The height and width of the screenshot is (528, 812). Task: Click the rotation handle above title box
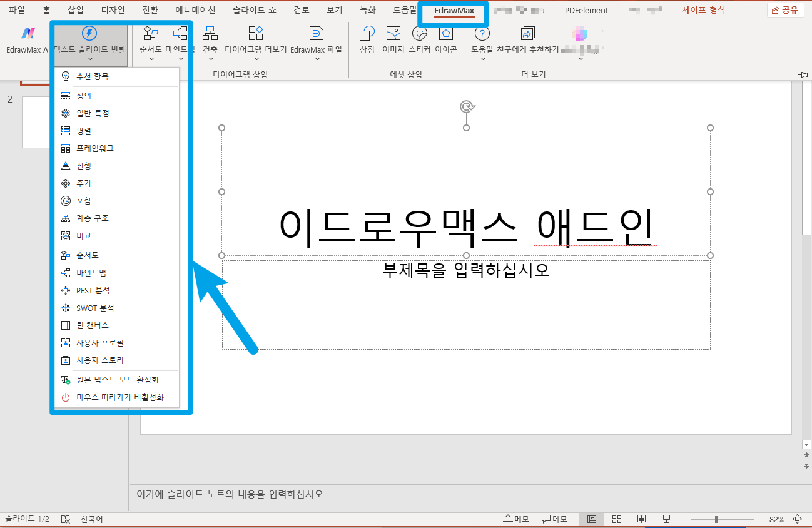click(466, 107)
